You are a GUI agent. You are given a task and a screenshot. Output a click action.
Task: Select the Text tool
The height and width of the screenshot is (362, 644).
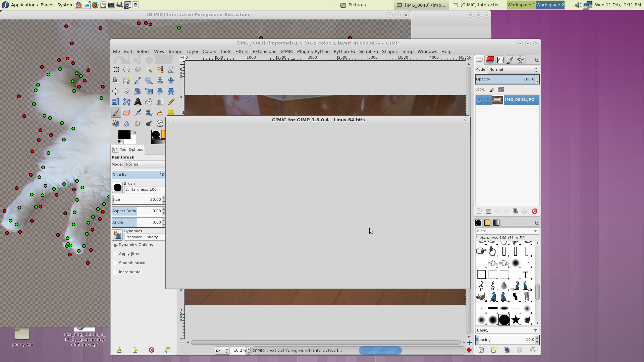138,102
